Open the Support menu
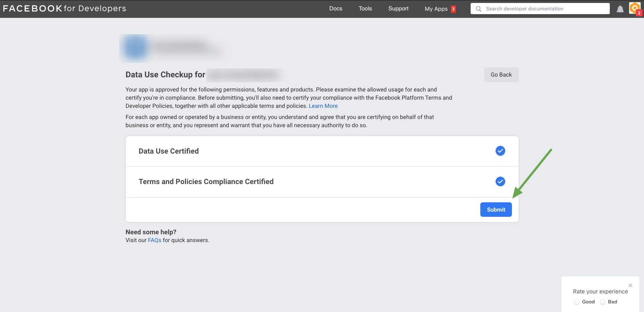644x312 pixels. pyautogui.click(x=398, y=9)
